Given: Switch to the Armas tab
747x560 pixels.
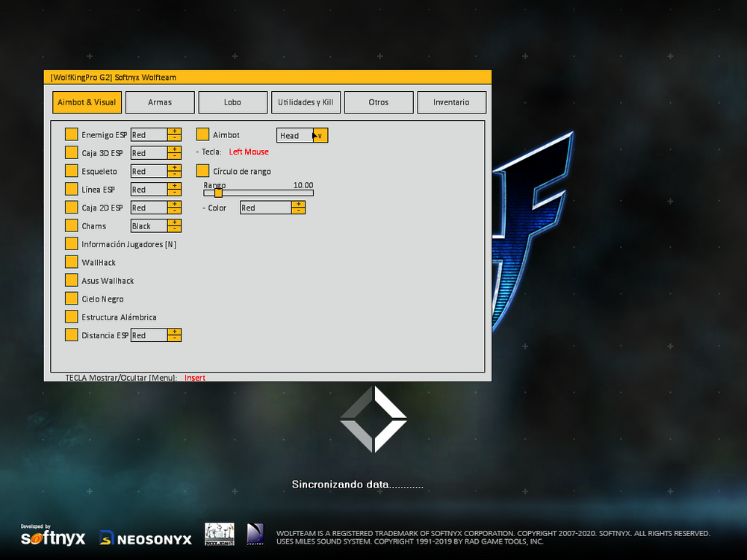Looking at the screenshot, I should coord(160,102).
